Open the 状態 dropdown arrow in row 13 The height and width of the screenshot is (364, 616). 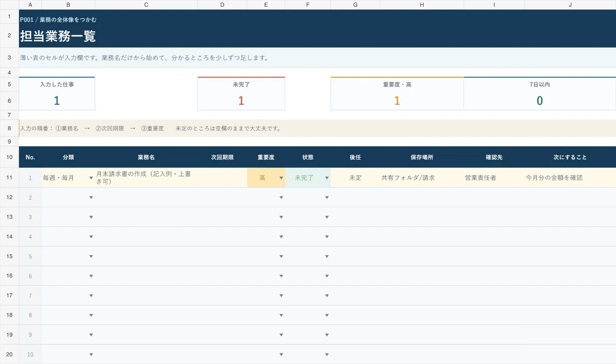pyautogui.click(x=327, y=217)
